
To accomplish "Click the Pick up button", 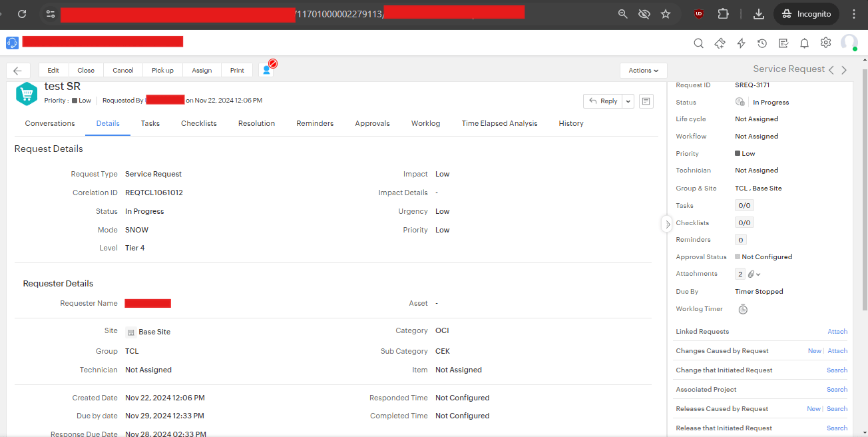I will coord(162,70).
